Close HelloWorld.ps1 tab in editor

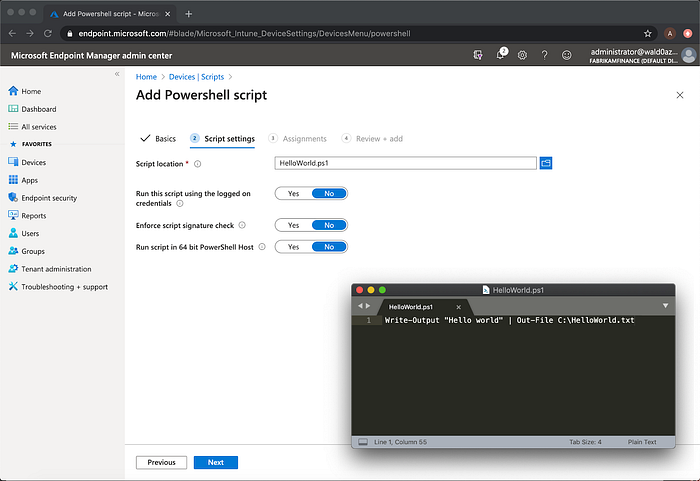tap(458, 307)
